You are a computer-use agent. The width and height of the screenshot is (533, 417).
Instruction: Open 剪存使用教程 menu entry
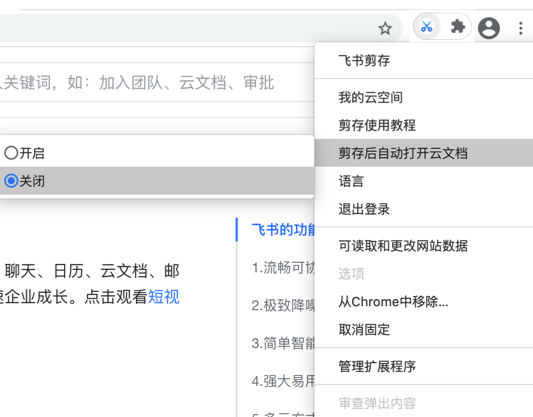pos(424,125)
